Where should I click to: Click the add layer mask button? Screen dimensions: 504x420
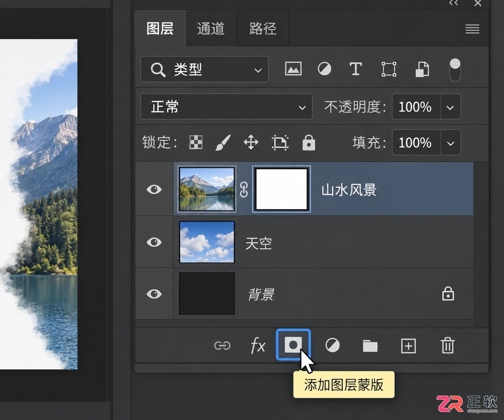tap(293, 345)
